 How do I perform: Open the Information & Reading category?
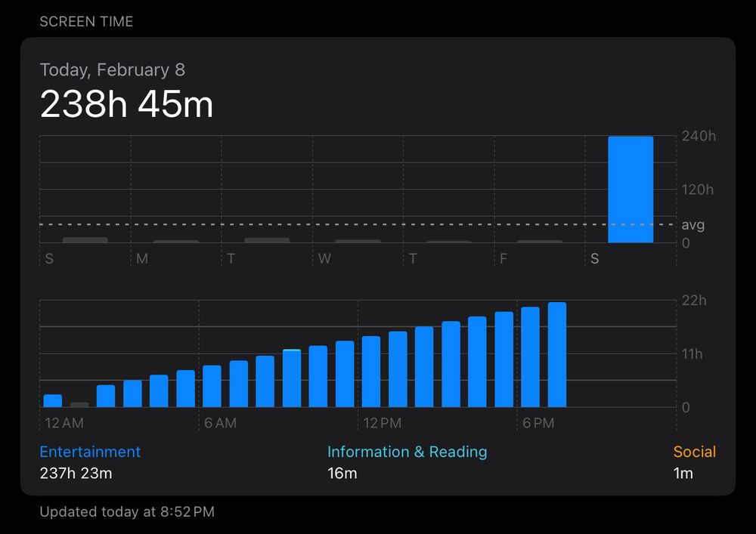coord(407,452)
